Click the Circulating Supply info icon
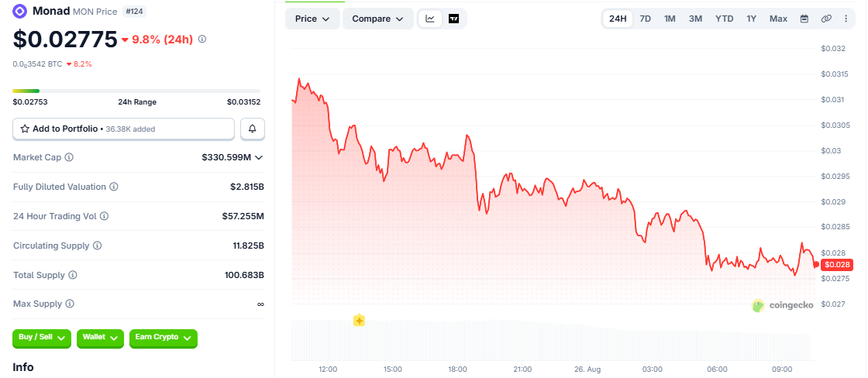 pos(98,246)
